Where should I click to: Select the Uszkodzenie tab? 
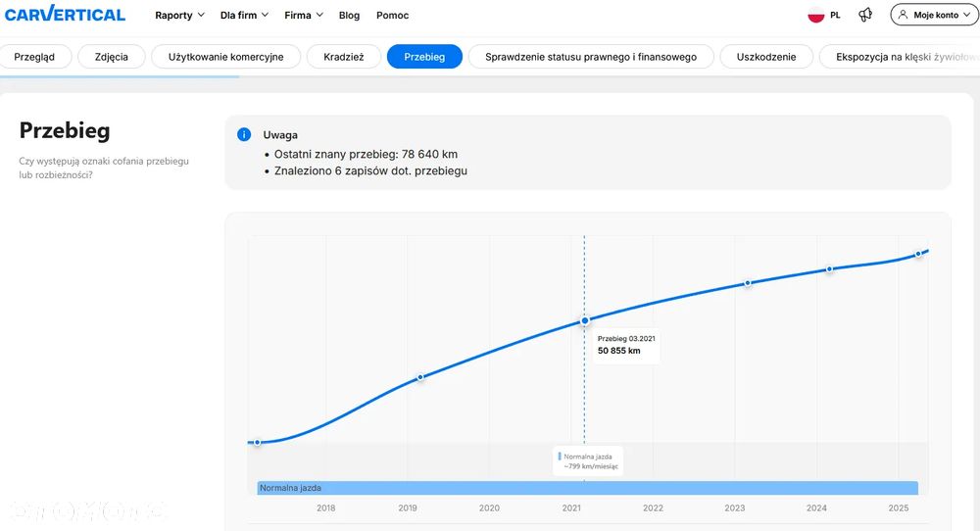pos(766,57)
